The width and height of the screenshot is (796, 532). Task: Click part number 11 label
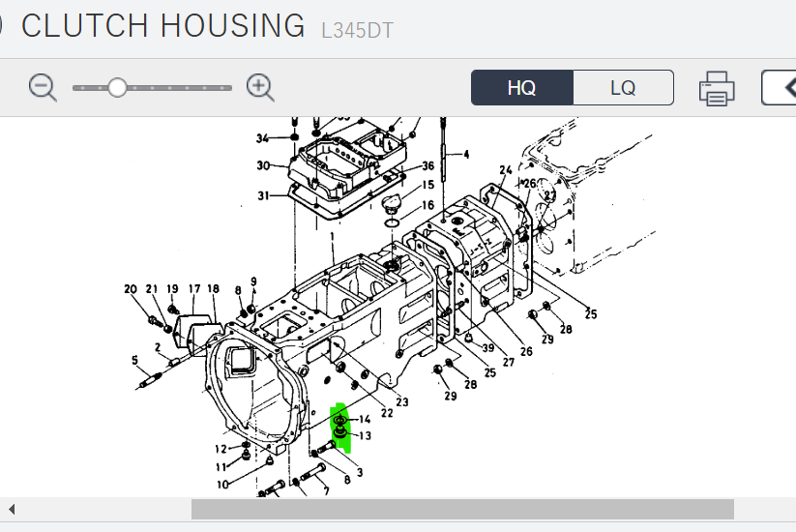pos(221,467)
